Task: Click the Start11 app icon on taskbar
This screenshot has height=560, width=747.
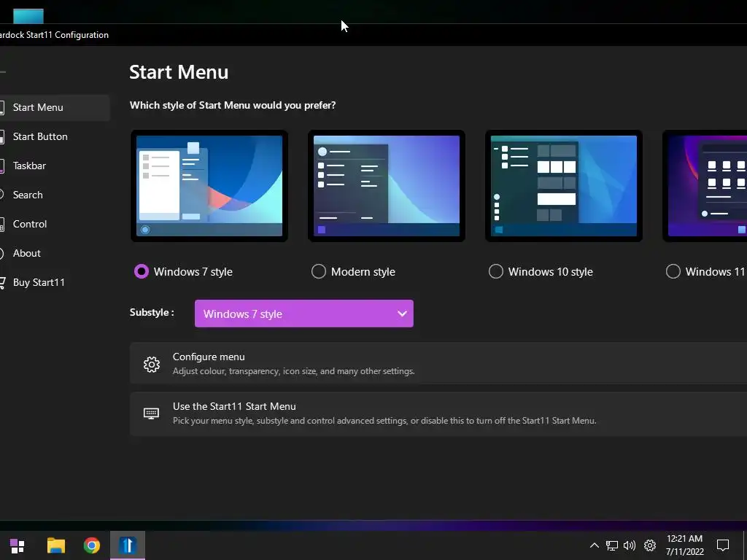Action: coord(128,545)
